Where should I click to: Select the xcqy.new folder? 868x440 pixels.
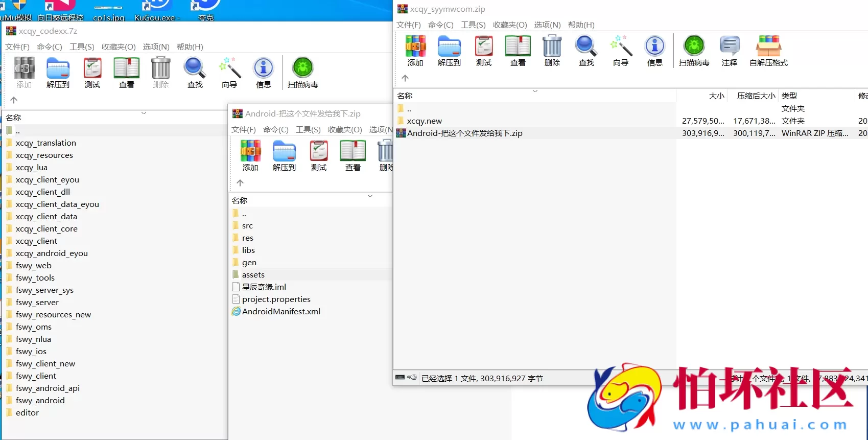point(424,121)
